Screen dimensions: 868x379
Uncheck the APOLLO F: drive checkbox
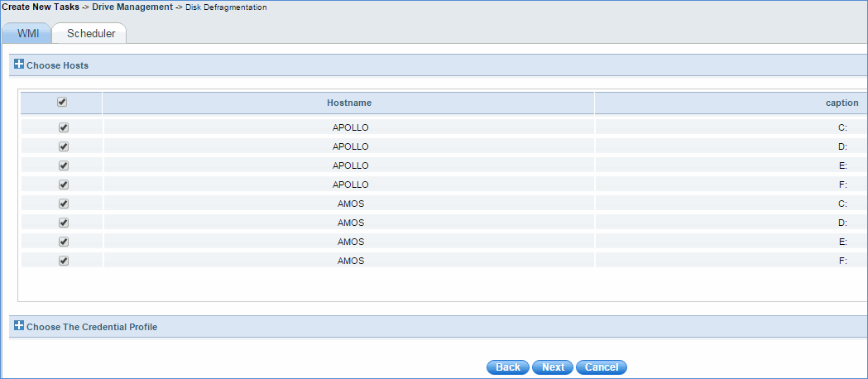point(64,185)
